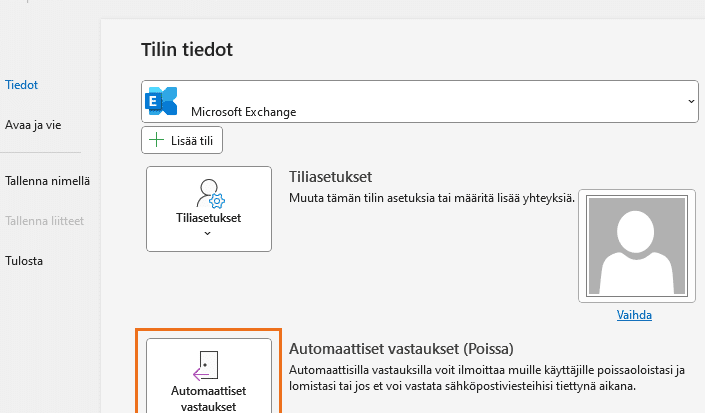Click the Tiliasetukset section heading text

[330, 177]
